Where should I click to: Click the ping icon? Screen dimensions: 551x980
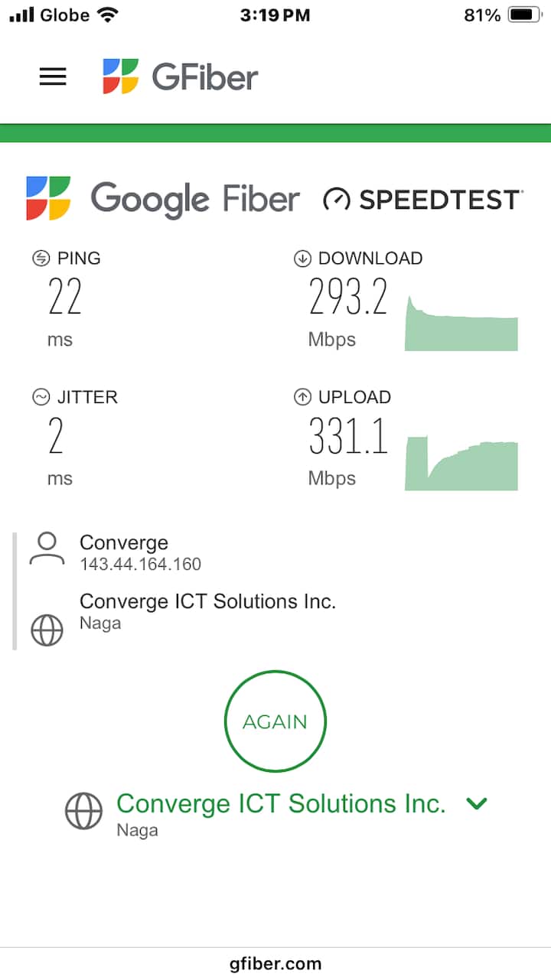click(41, 259)
